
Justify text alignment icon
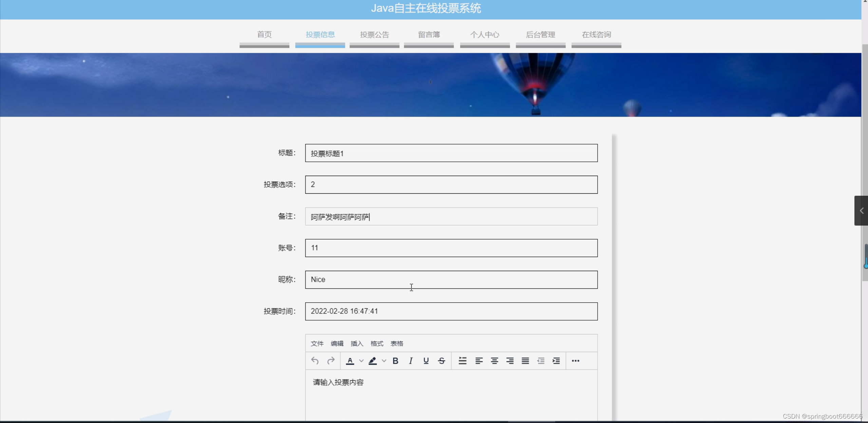click(525, 361)
